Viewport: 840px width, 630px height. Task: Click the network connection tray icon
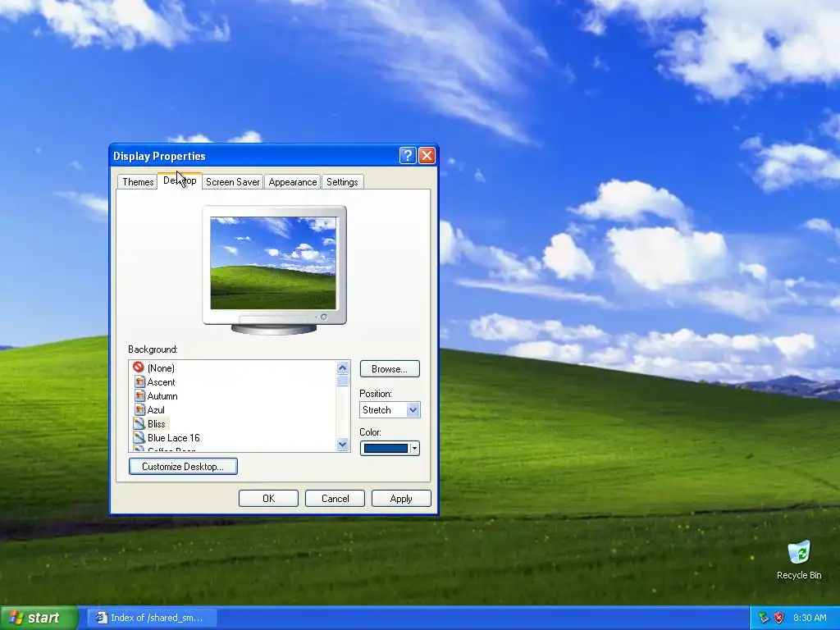click(x=764, y=618)
